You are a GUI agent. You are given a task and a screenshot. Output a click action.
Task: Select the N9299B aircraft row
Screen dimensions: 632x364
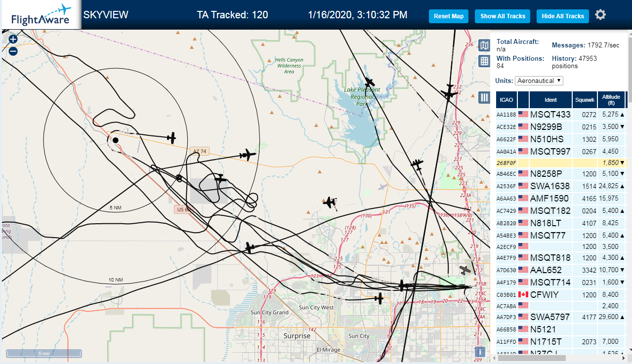[x=561, y=126]
